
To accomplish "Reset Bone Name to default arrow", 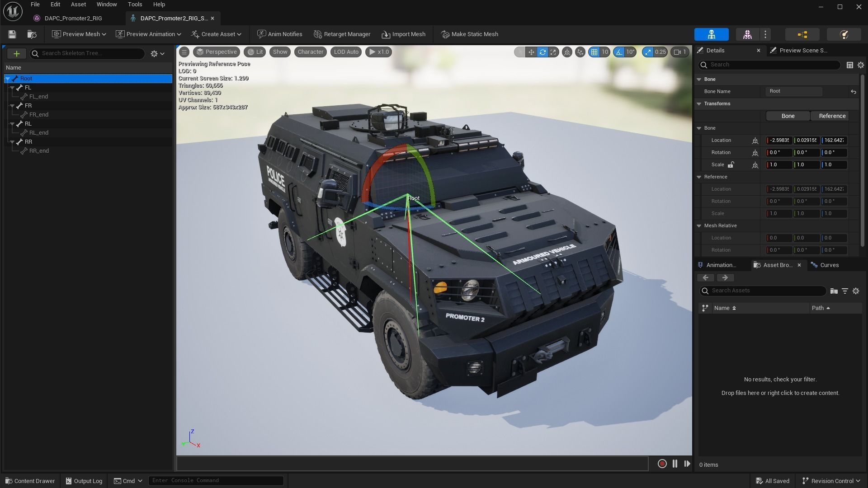I will pyautogui.click(x=854, y=92).
